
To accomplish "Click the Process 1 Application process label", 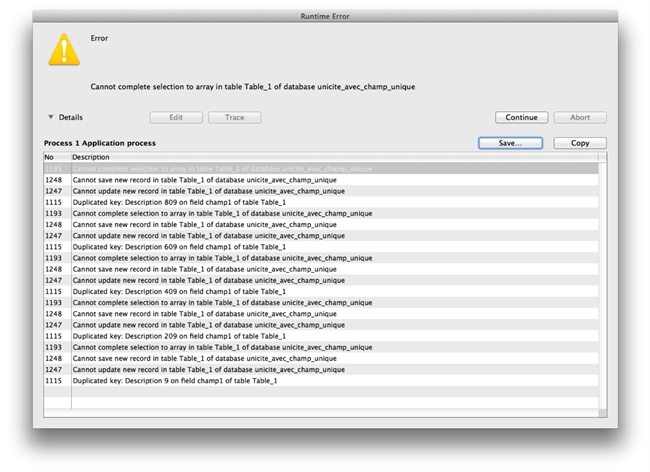I will pyautogui.click(x=99, y=143).
